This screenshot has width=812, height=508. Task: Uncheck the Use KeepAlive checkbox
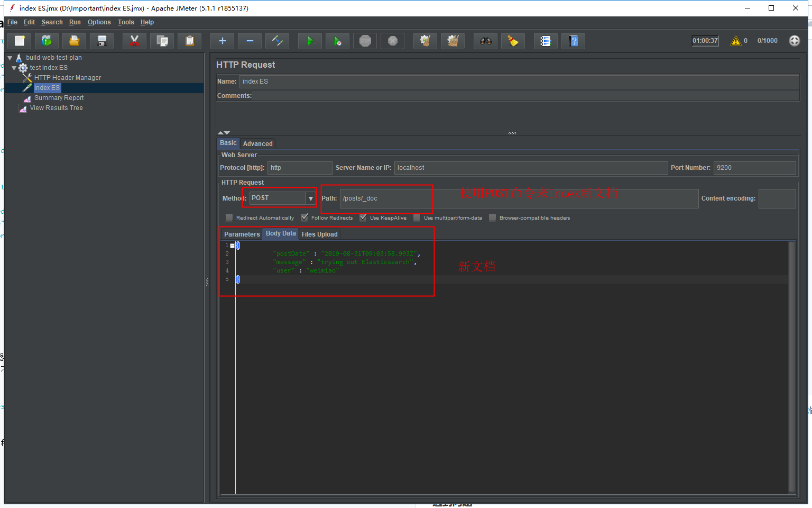363,217
